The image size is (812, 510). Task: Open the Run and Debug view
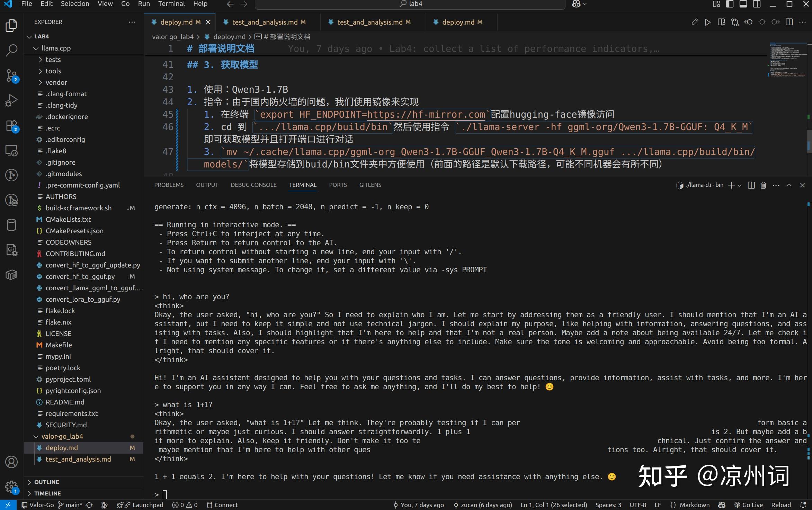11,100
